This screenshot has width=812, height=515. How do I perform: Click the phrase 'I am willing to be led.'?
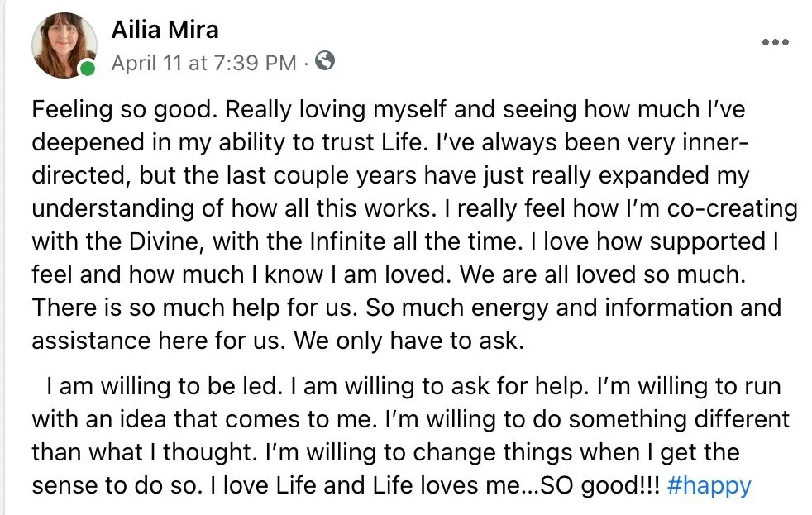[x=165, y=386]
